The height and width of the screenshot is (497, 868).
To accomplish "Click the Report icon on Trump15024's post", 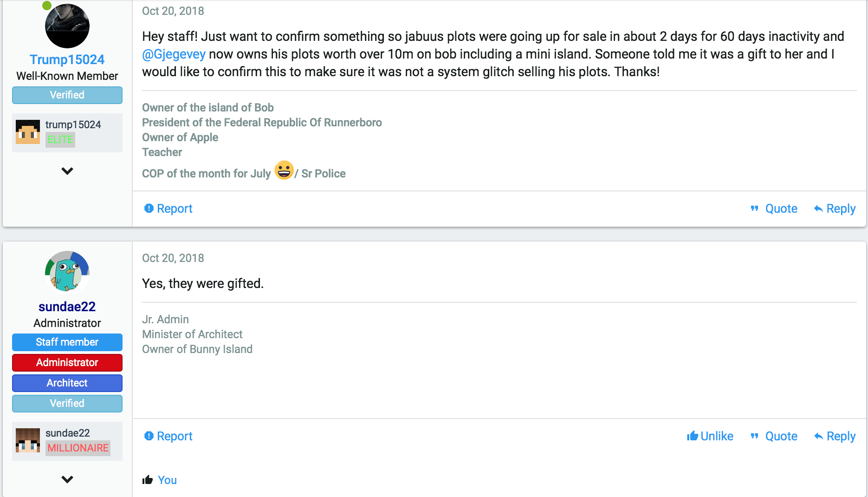I will [149, 209].
